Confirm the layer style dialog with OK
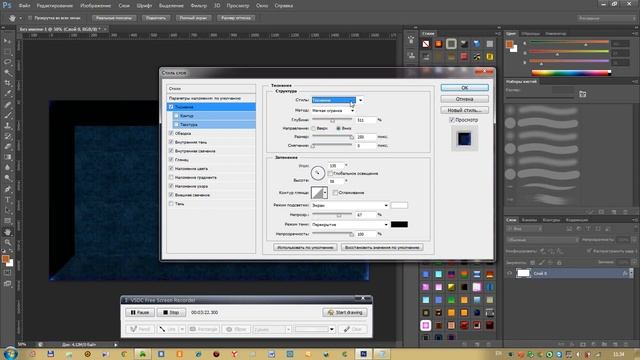Viewport: 640px width, 360px height. 464,88
